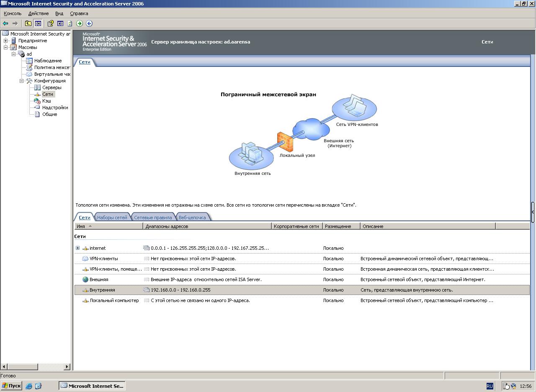Toggle the Show/Hide Console Tree icon
The width and height of the screenshot is (536, 392).
click(38, 23)
